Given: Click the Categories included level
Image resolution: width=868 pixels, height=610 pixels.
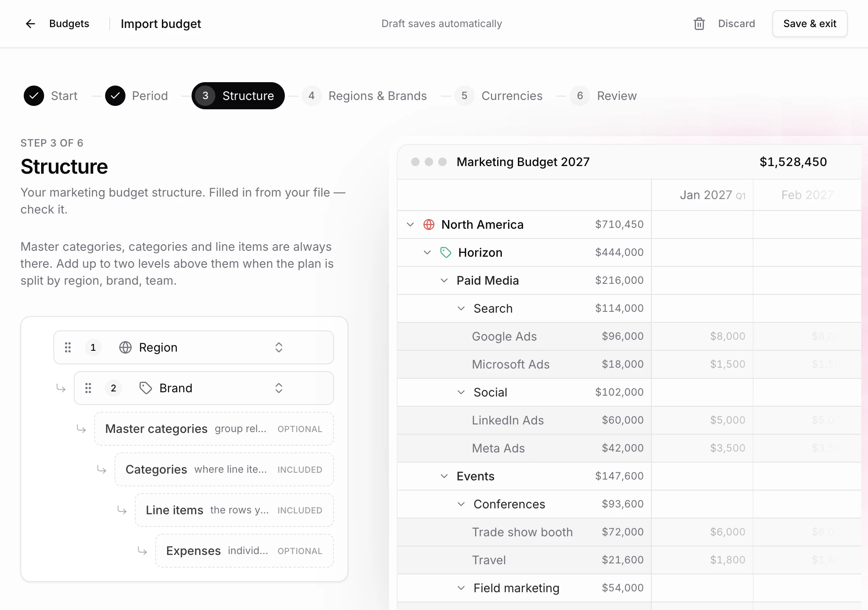Looking at the screenshot, I should click(x=224, y=469).
